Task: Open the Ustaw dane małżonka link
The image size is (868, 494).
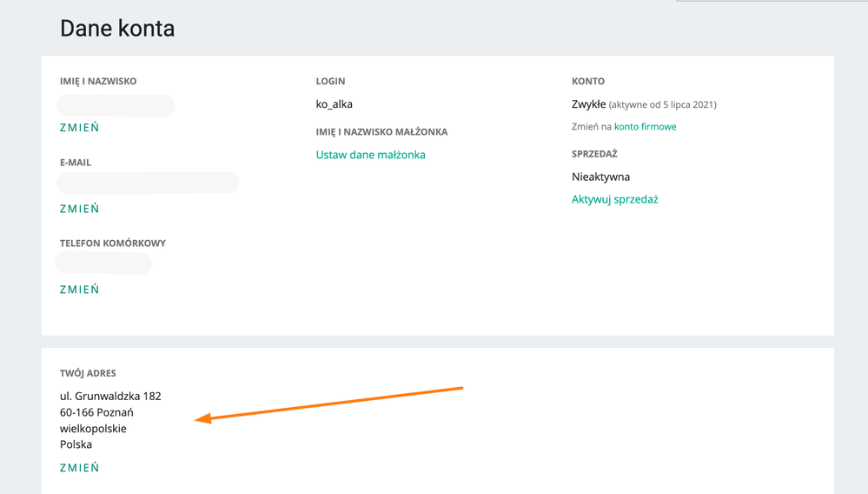Action: [370, 155]
